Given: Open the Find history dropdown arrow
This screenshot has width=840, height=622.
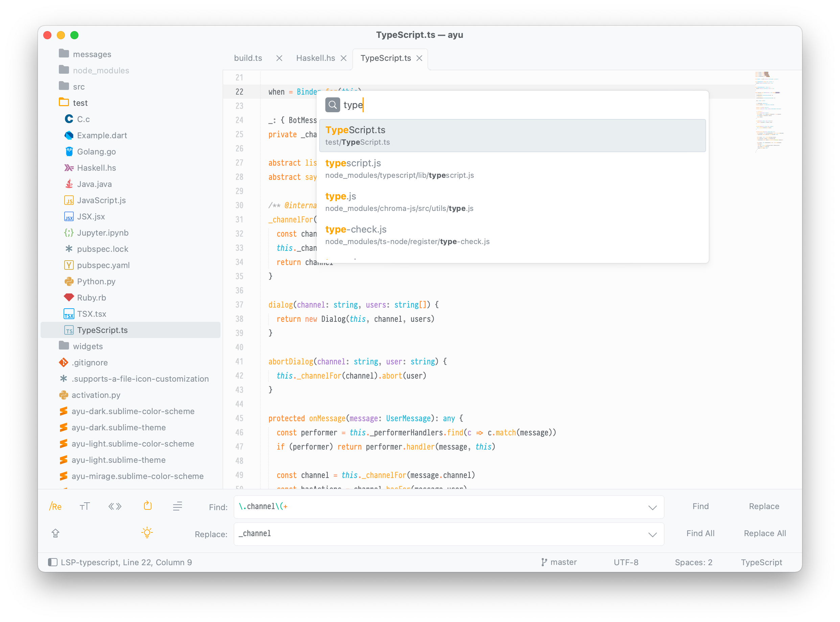Looking at the screenshot, I should 652,507.
